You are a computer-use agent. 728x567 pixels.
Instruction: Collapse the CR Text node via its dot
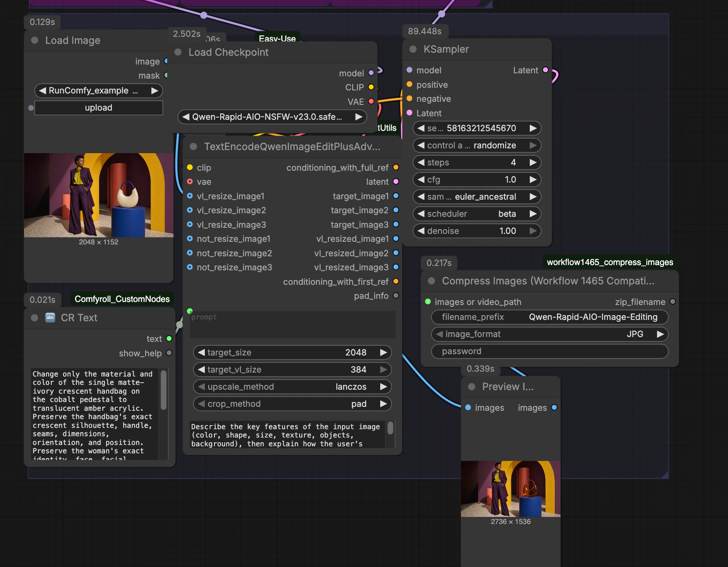click(x=35, y=318)
